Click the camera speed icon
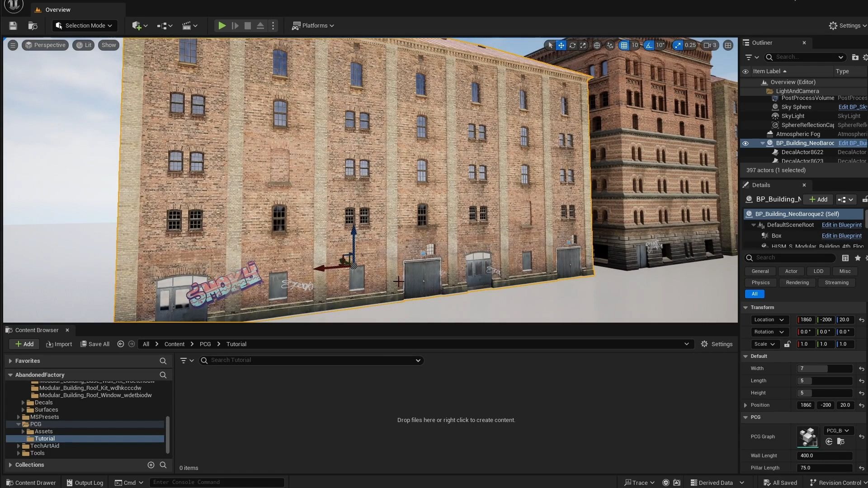This screenshot has height=488, width=868. coord(708,45)
